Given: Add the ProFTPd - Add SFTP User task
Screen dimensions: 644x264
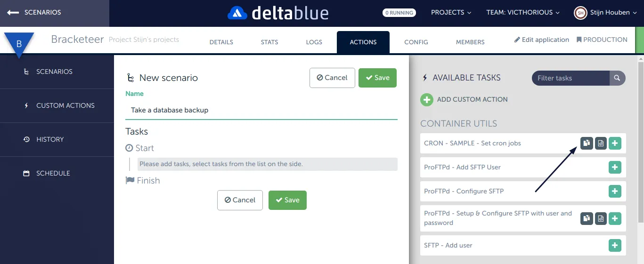Looking at the screenshot, I should pyautogui.click(x=615, y=167).
